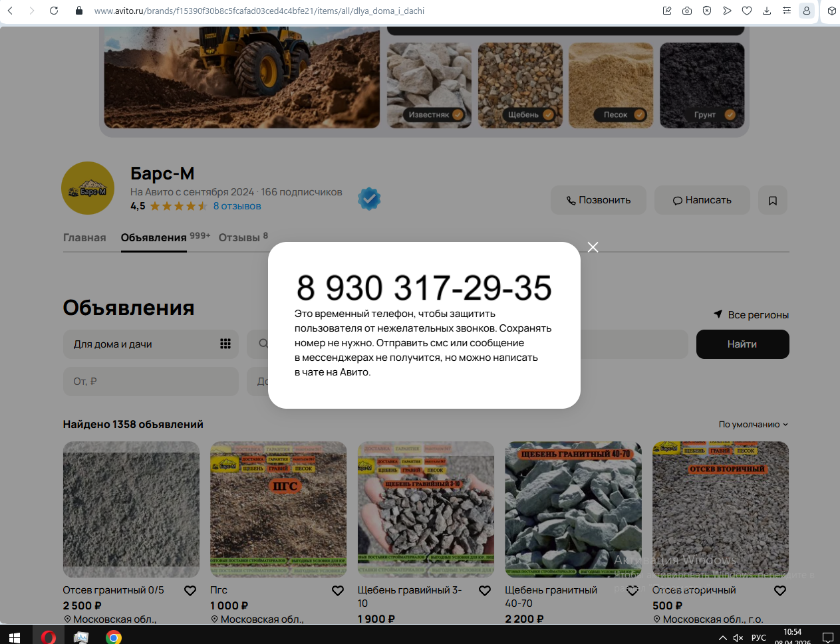Select the Грунт material tile
The height and width of the screenshot is (644, 840).
[702, 85]
